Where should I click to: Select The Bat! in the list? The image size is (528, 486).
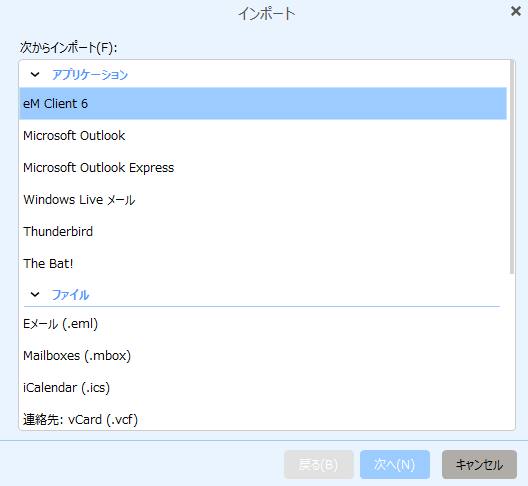(263, 263)
